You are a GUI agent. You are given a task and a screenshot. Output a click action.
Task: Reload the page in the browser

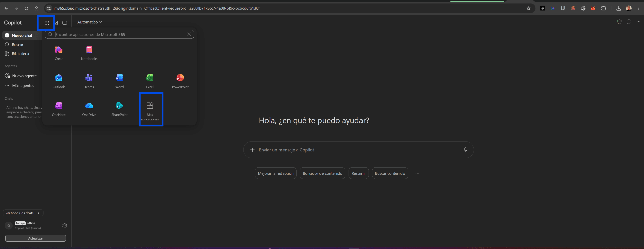[26, 8]
